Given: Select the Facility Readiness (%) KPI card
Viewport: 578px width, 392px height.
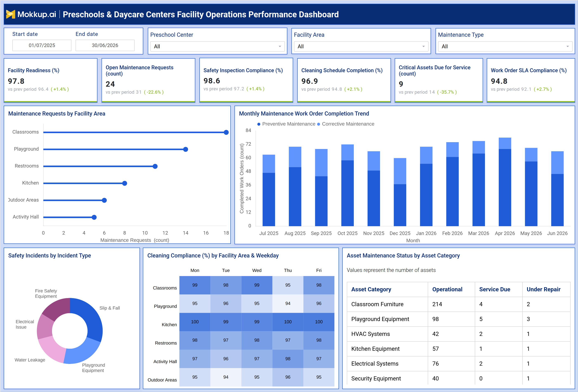Looking at the screenshot, I should [51, 80].
